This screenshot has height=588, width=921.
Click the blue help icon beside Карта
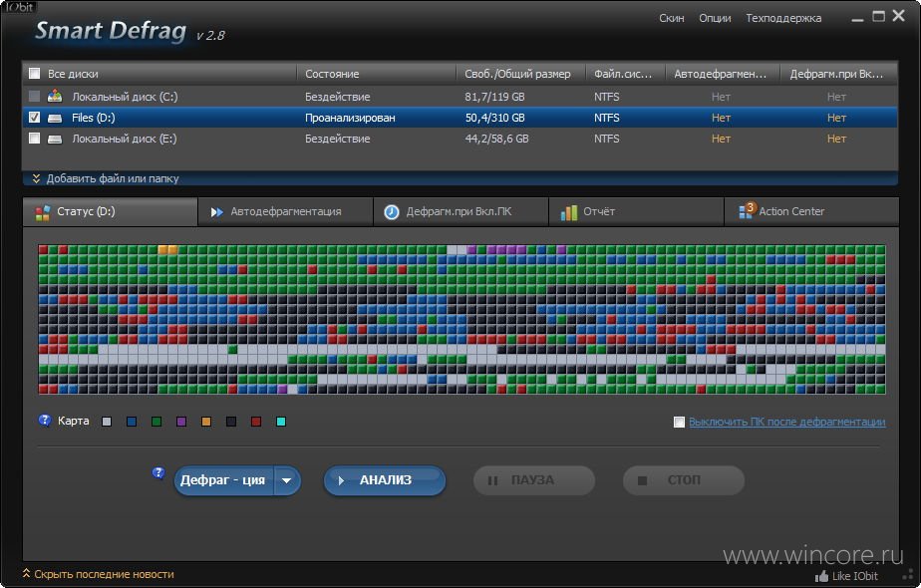click(x=45, y=421)
